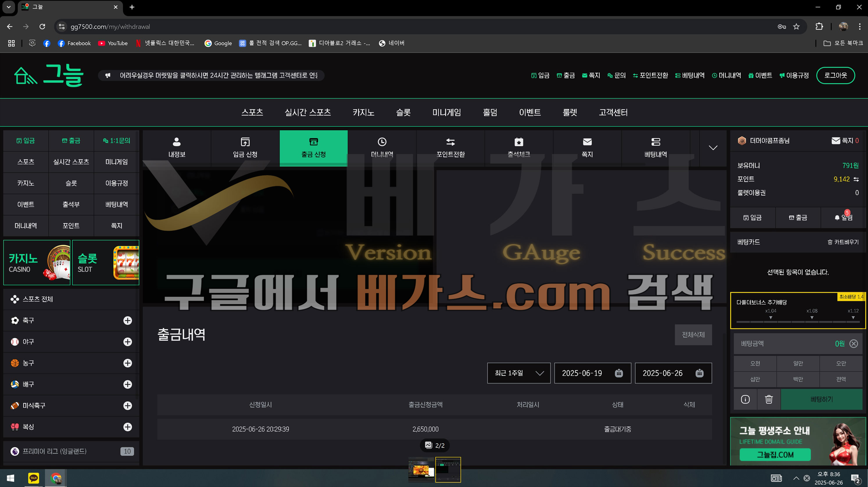Open Windows Start menu

coord(10,478)
